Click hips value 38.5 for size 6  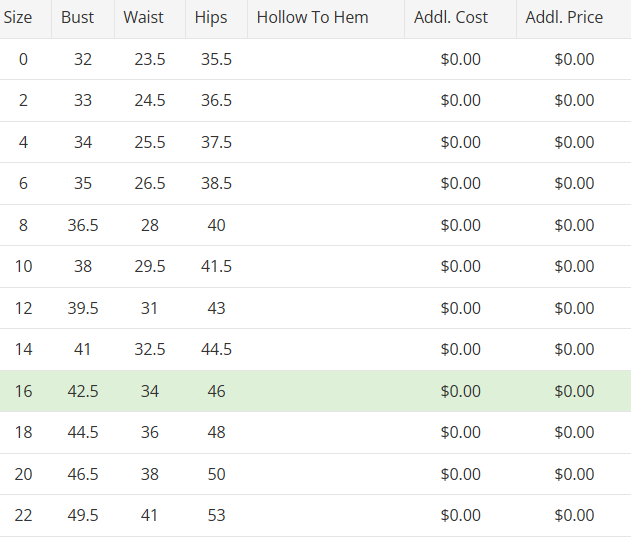click(x=216, y=183)
